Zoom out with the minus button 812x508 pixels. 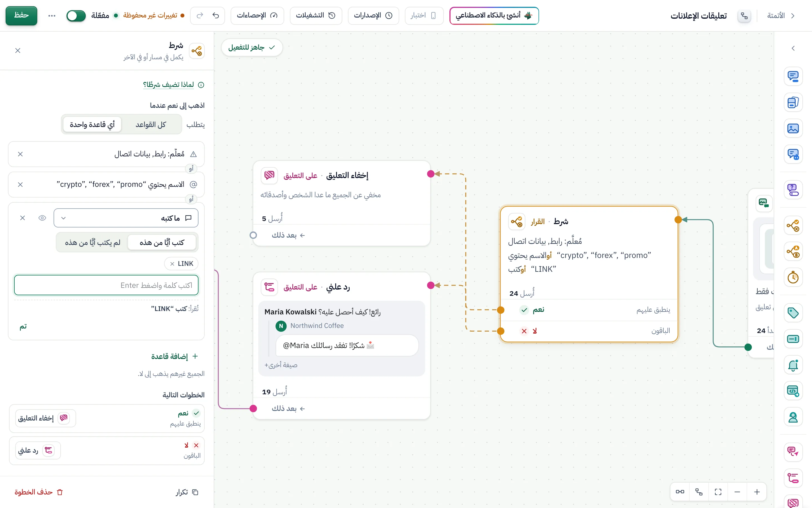[x=737, y=492]
